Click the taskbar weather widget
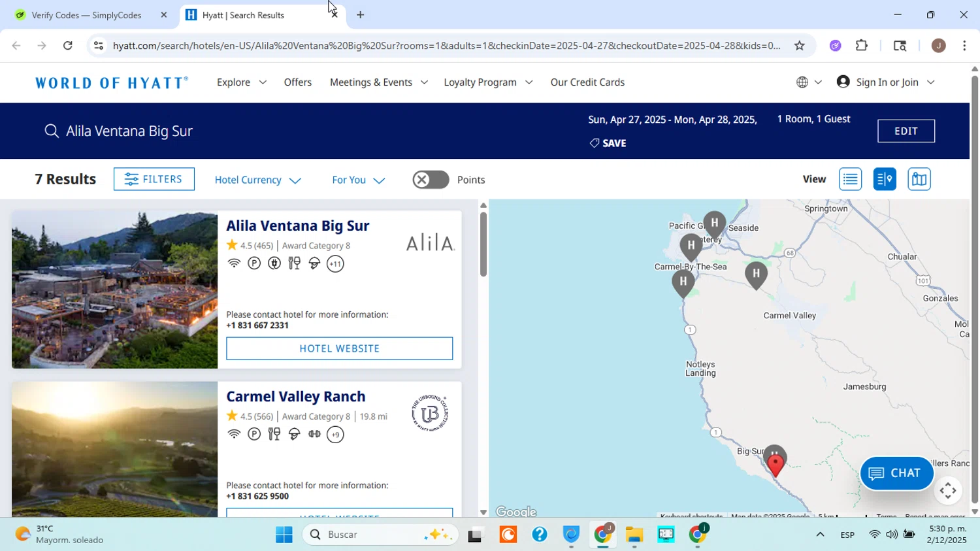Image resolution: width=980 pixels, height=551 pixels. 59,535
